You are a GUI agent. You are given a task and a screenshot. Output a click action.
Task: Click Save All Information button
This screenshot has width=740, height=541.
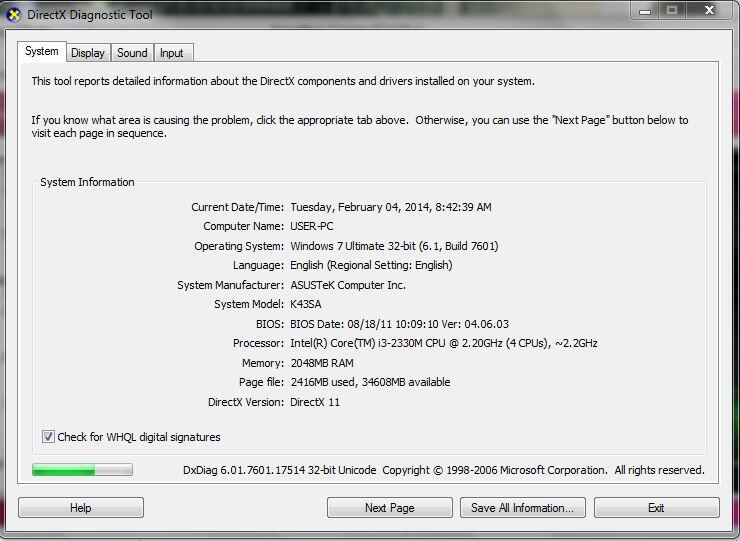(x=523, y=507)
